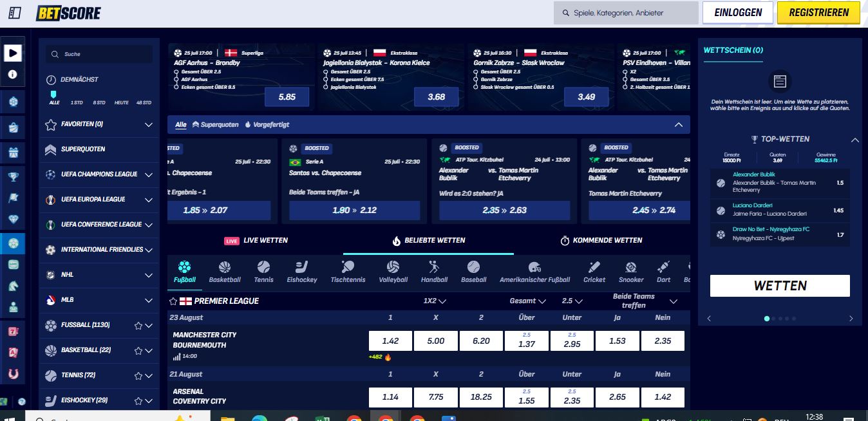Screen dimensions: 868x421
Task: Select the Superquoten filter tab
Action: [216, 125]
